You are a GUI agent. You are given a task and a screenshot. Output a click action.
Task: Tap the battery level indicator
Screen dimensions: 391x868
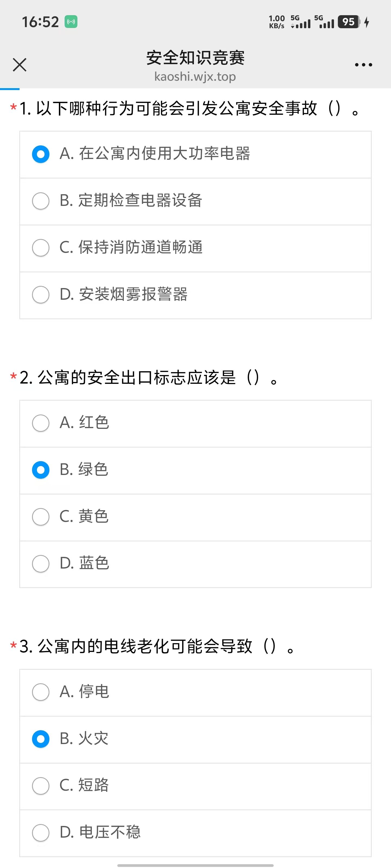pyautogui.click(x=349, y=22)
